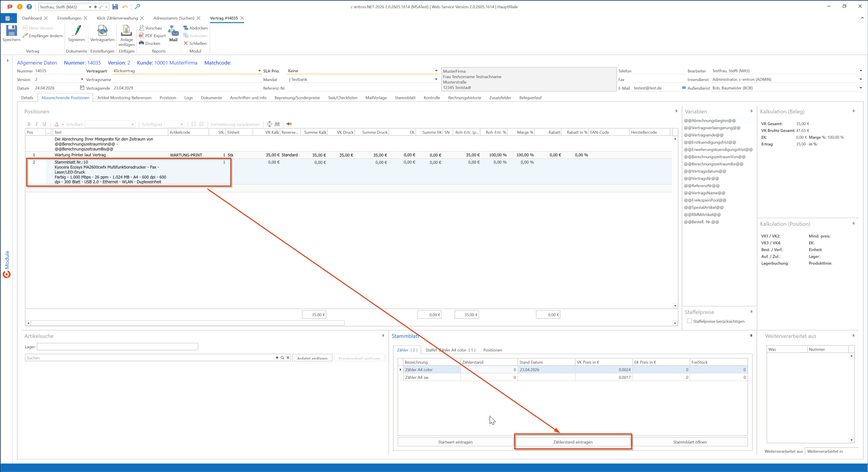Click Schließen with red X
This screenshot has width=868, height=472.
pyautogui.click(x=195, y=43)
